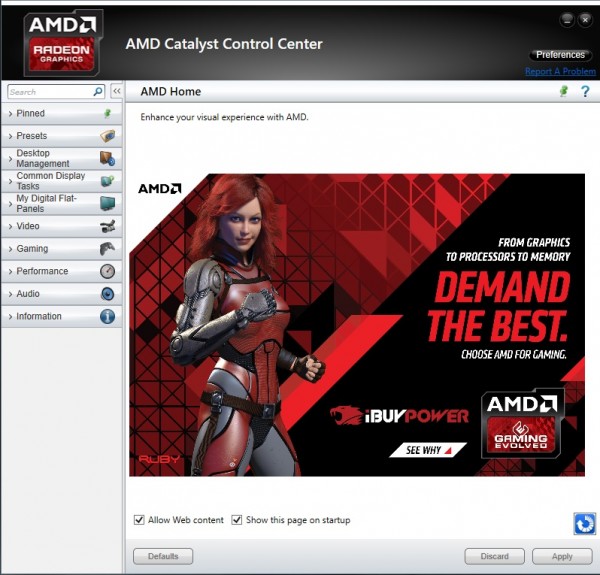This screenshot has width=600, height=575.
Task: Toggle Show this page on startup checkbox
Action: click(x=237, y=520)
